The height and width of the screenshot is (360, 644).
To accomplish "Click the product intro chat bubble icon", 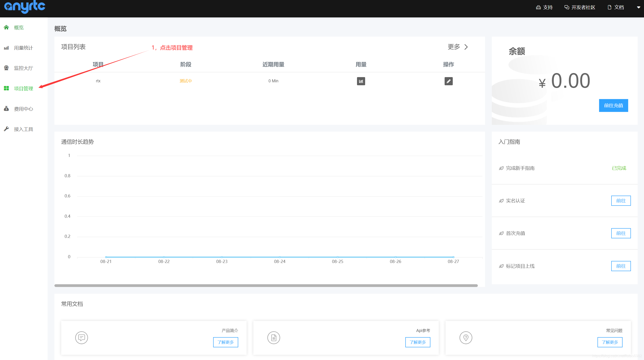I will tap(82, 338).
